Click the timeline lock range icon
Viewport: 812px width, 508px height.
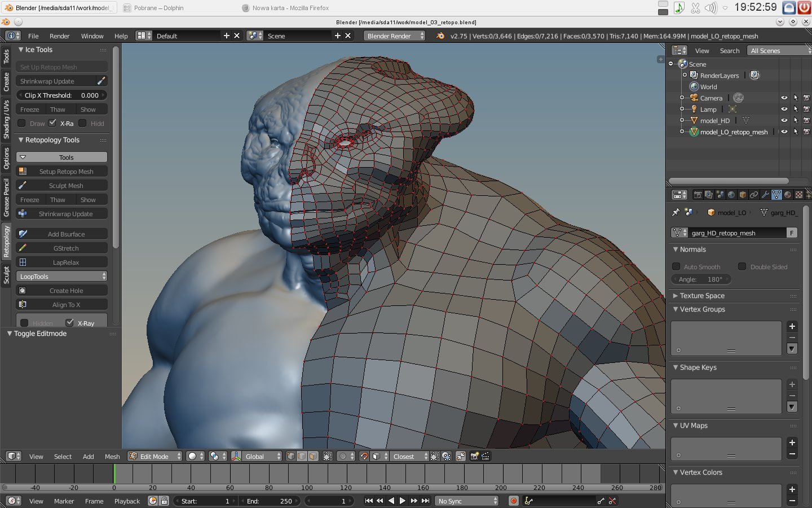pyautogui.click(x=164, y=501)
